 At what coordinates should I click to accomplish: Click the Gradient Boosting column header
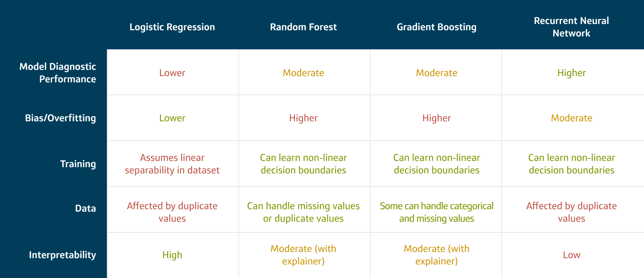coord(437,27)
